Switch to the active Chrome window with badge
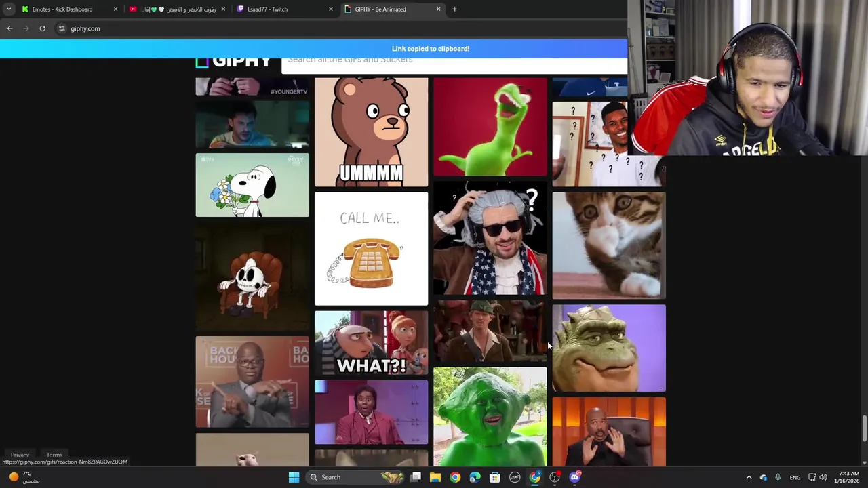The image size is (868, 488). pyautogui.click(x=535, y=477)
